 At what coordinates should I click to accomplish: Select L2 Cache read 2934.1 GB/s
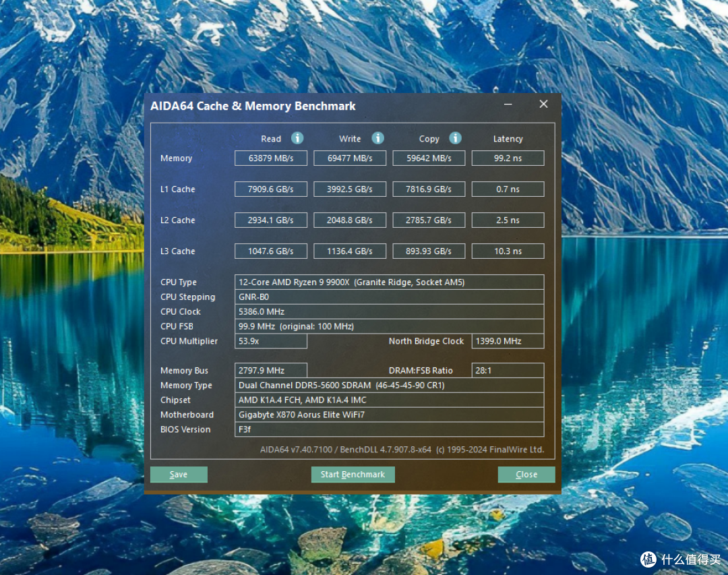[271, 220]
